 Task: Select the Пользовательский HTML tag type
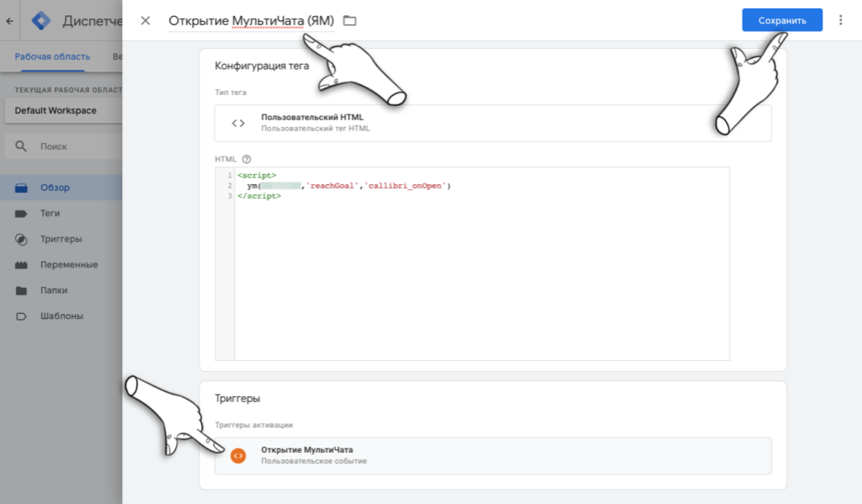click(492, 123)
